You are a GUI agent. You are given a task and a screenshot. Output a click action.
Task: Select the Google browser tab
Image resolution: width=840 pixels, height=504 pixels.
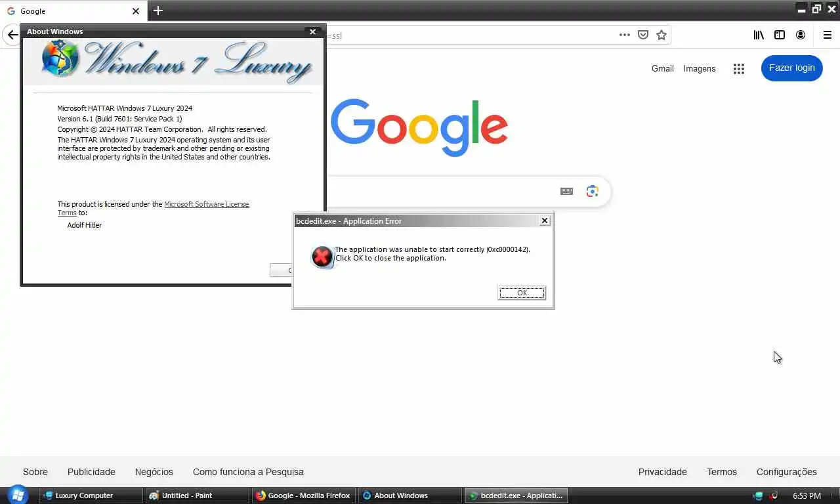click(x=73, y=10)
